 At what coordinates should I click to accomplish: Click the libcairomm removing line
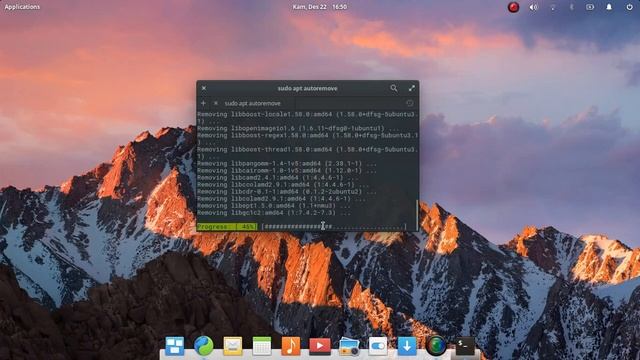click(x=287, y=171)
